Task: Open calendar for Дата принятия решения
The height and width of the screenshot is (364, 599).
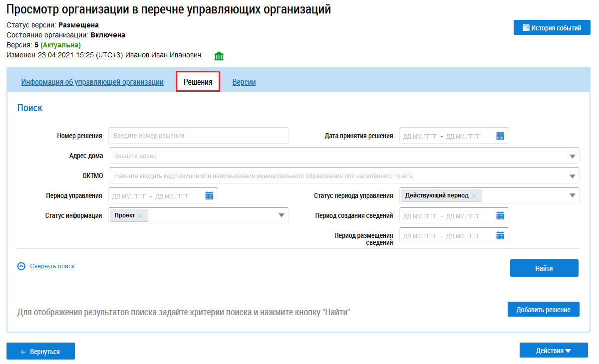Action: [500, 136]
